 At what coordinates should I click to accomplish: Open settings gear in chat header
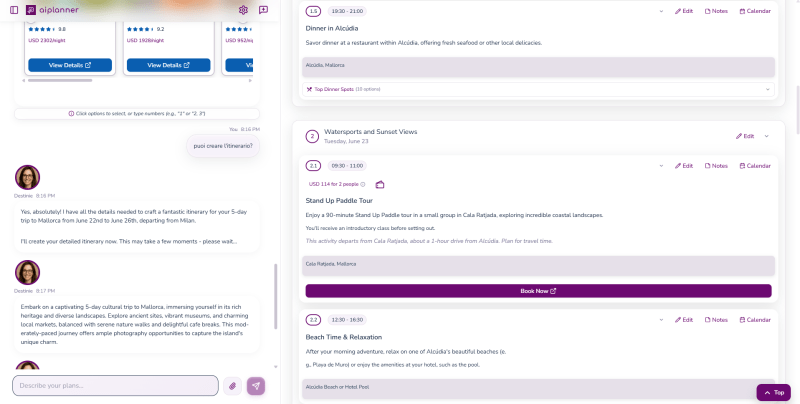click(x=243, y=10)
